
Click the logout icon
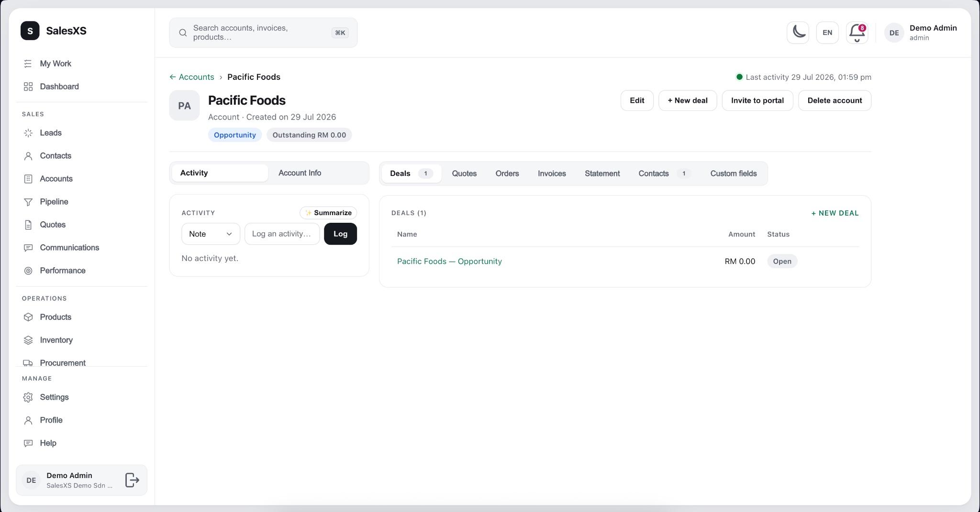pyautogui.click(x=132, y=480)
